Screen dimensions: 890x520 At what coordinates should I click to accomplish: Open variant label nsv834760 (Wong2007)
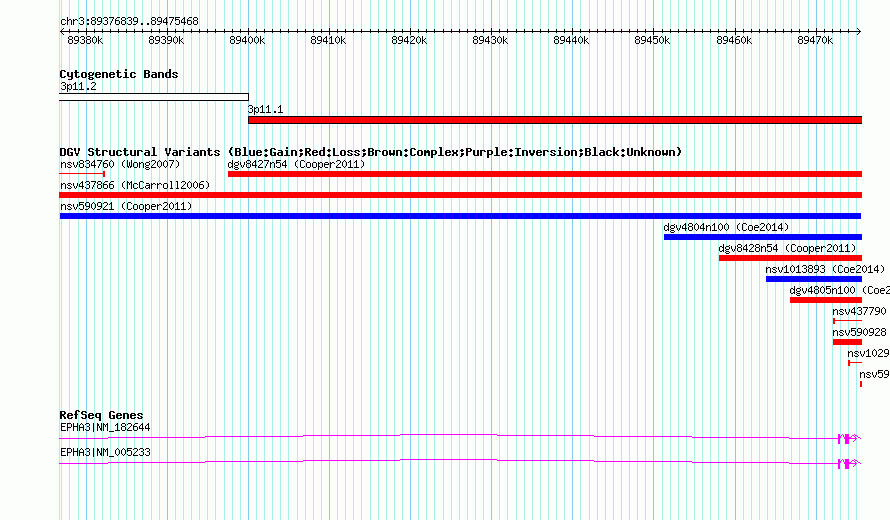point(120,164)
